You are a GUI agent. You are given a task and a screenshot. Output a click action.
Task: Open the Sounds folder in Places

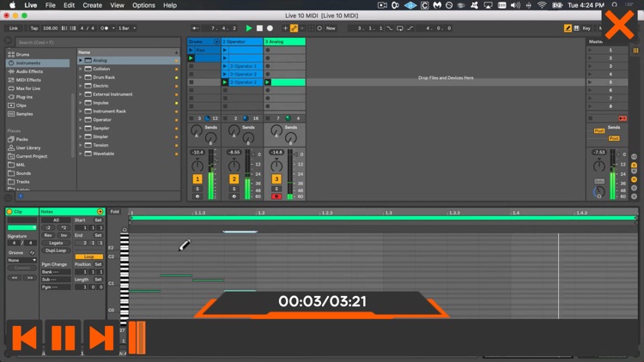[x=23, y=173]
